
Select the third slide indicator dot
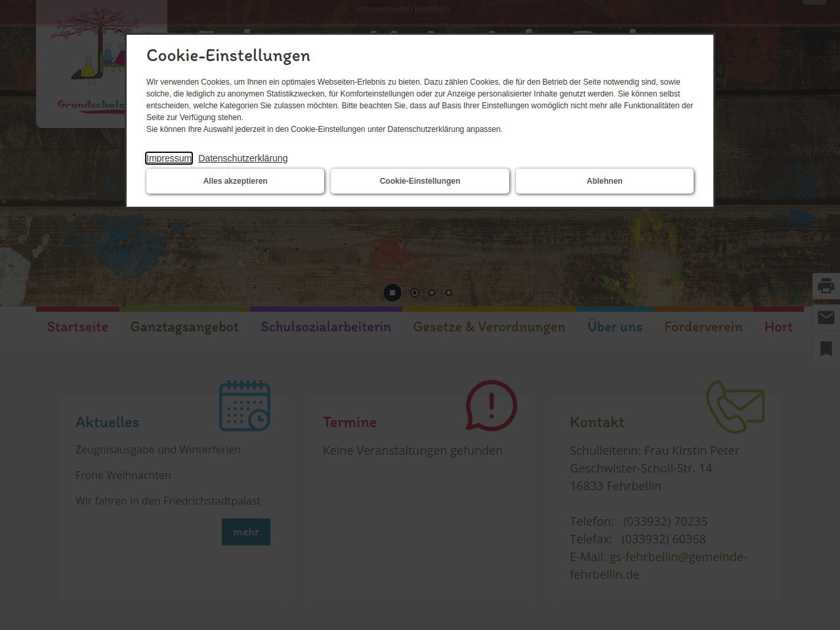(x=432, y=293)
